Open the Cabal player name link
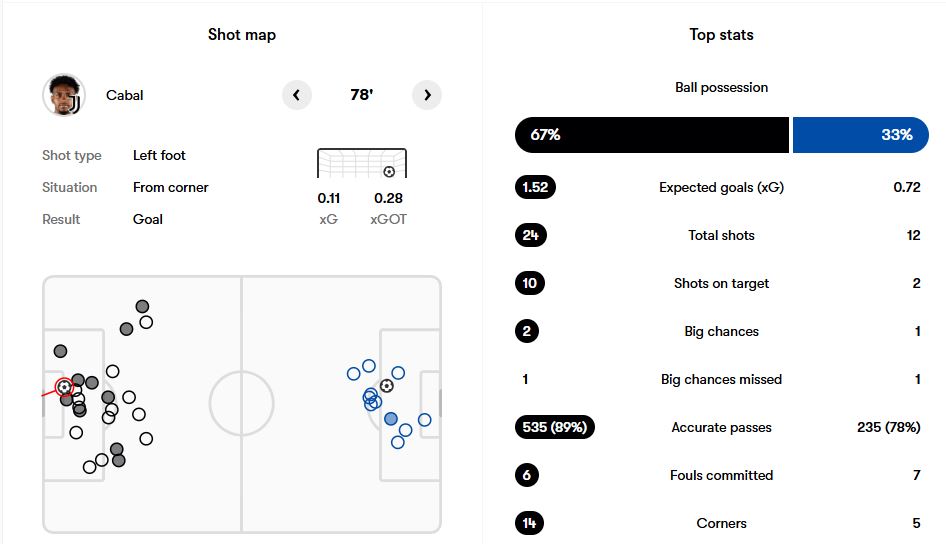 pyautogui.click(x=125, y=95)
